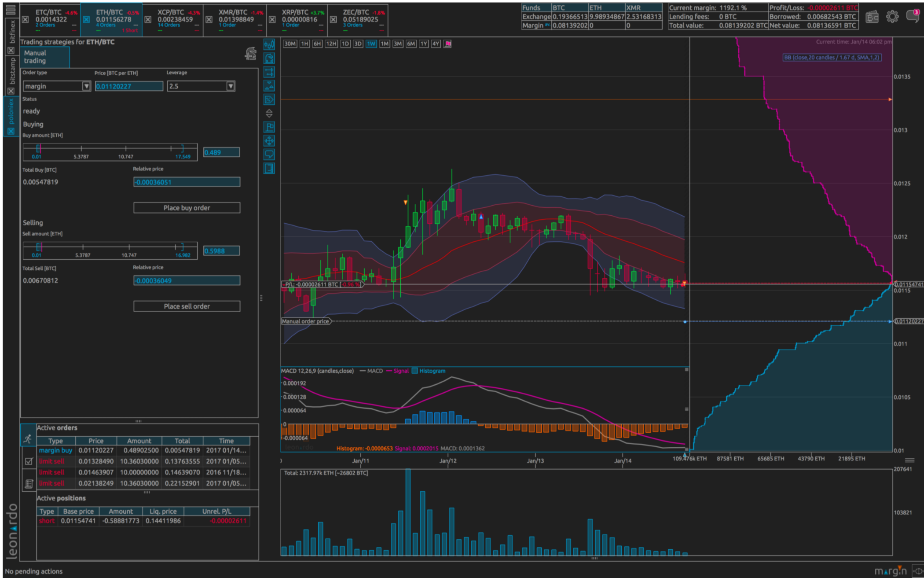Open the Order type margin dropdown

[x=87, y=86]
